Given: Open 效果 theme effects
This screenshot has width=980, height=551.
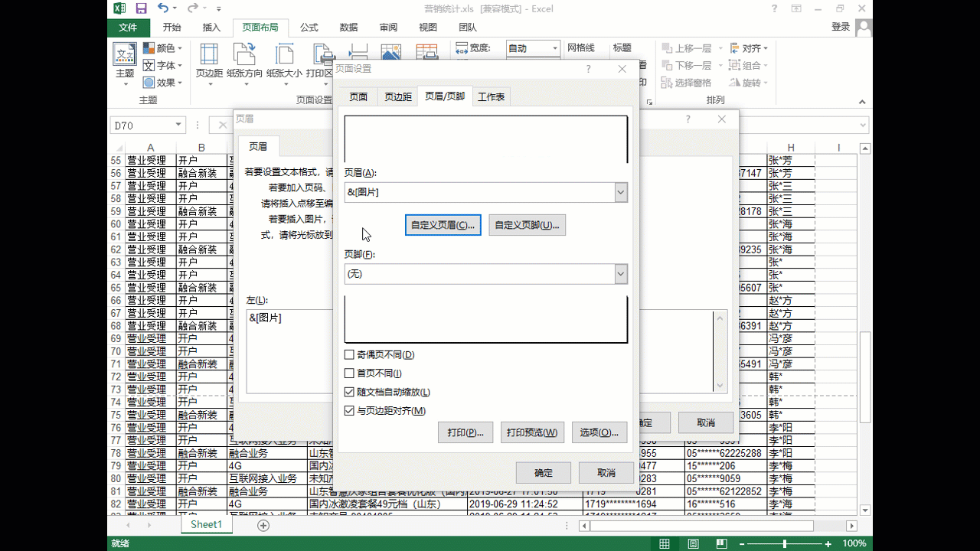Looking at the screenshot, I should (x=162, y=83).
